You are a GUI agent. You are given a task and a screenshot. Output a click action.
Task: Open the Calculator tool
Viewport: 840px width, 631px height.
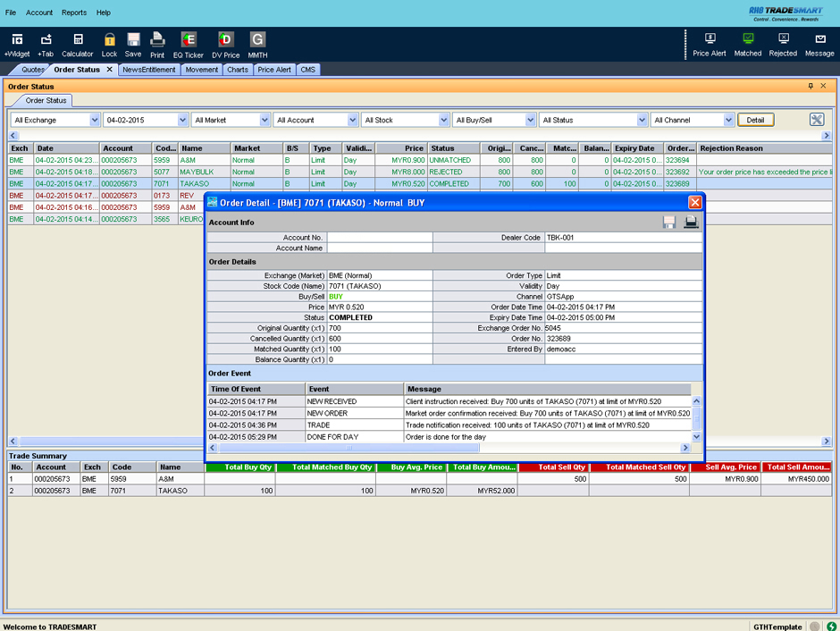78,45
